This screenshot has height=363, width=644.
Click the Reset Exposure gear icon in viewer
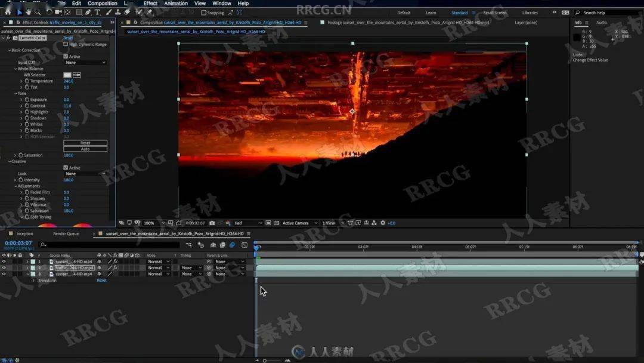pyautogui.click(x=383, y=223)
